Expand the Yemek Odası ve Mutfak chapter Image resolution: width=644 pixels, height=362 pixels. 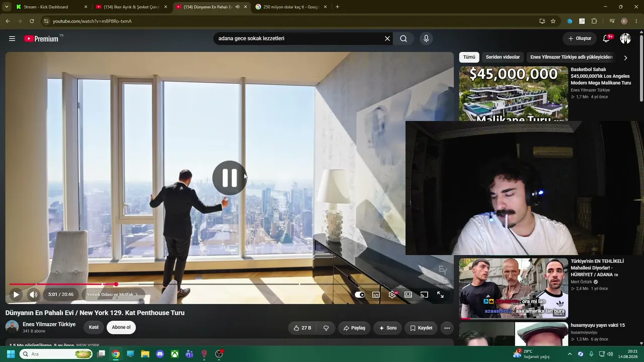click(112, 295)
